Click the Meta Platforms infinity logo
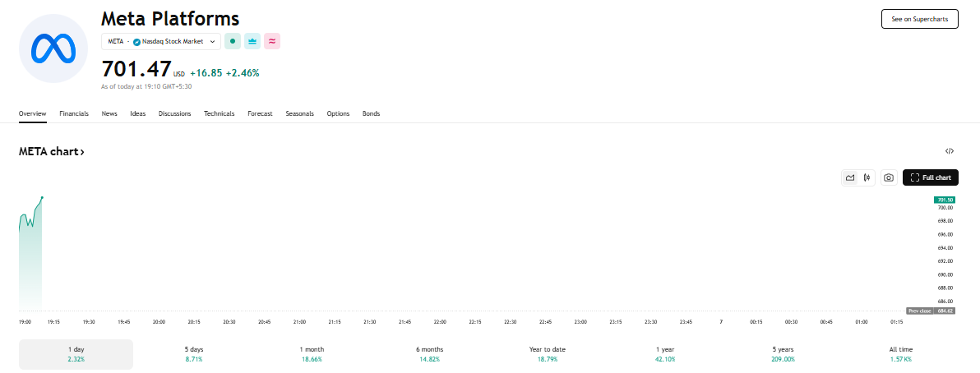980x373 pixels. 53,48
